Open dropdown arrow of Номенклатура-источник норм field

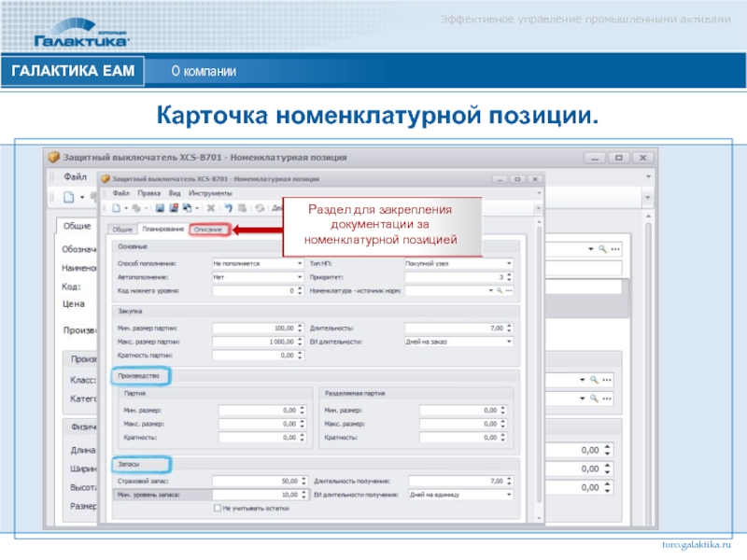point(491,290)
